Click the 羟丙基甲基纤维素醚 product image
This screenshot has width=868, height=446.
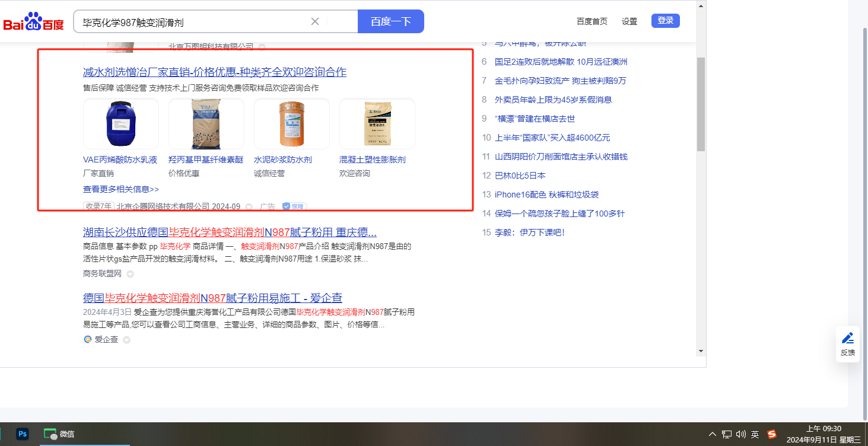206,124
